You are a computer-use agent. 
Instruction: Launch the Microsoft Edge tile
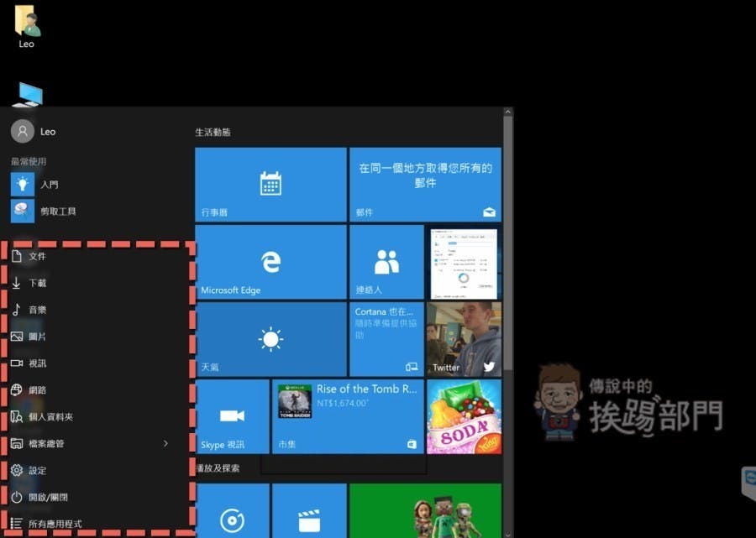(x=270, y=262)
